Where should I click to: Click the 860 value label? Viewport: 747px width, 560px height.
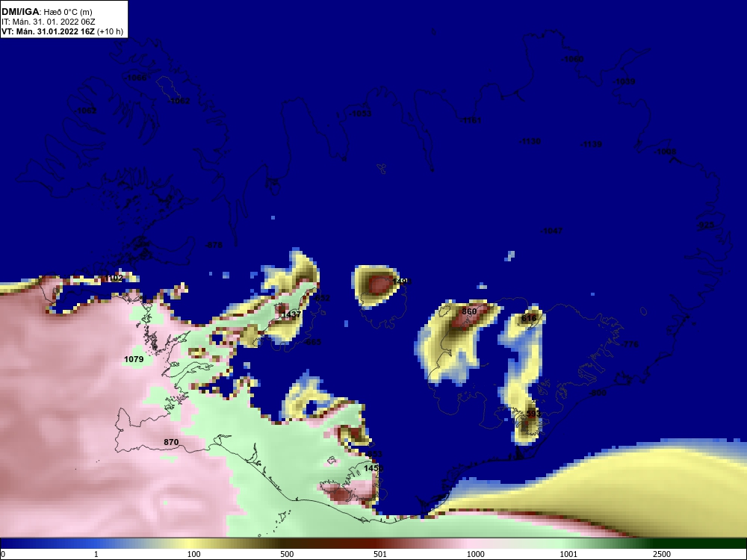[x=469, y=311]
